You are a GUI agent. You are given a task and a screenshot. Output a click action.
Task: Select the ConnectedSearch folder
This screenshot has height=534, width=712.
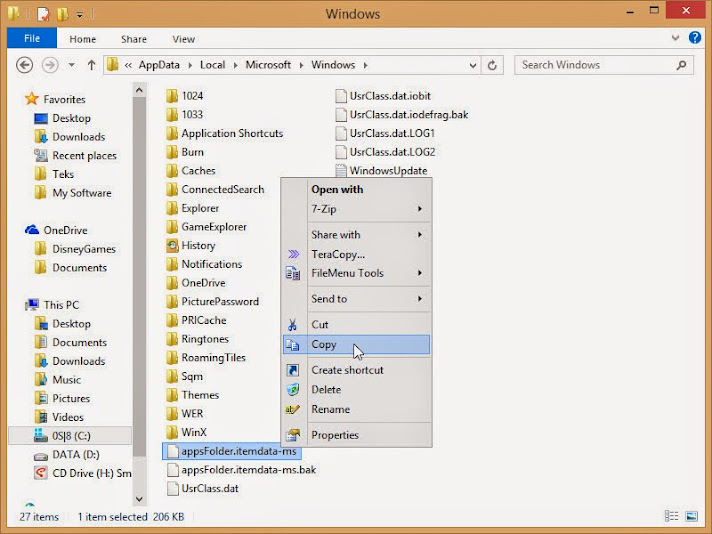[x=215, y=189]
